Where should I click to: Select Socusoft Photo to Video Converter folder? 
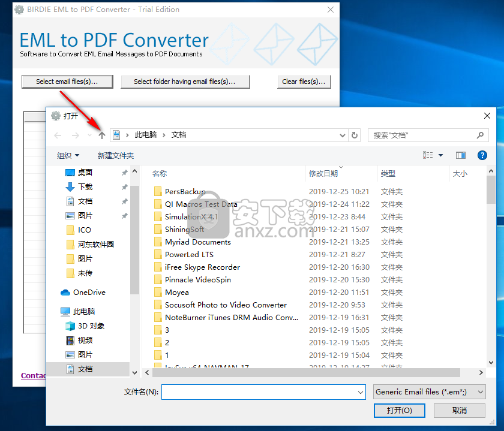[226, 305]
